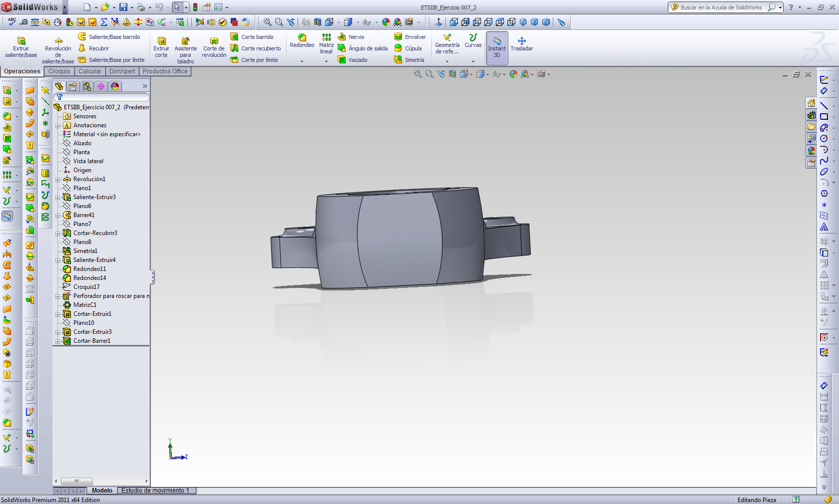Toggle Instant 3D mode
This screenshot has width=839, height=504.
point(497,47)
